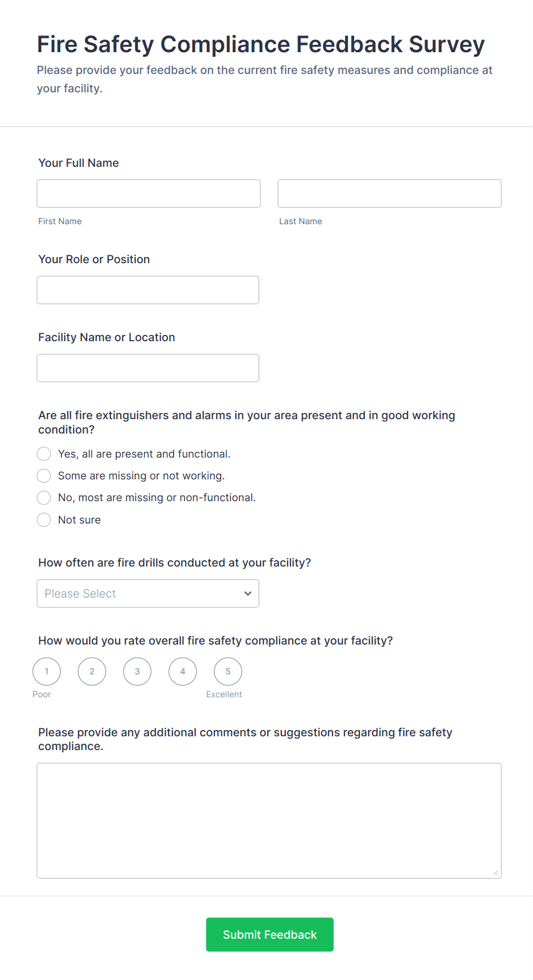Viewport: 533px width, 980px height.
Task: Select the Role or Position field
Action: click(x=148, y=290)
